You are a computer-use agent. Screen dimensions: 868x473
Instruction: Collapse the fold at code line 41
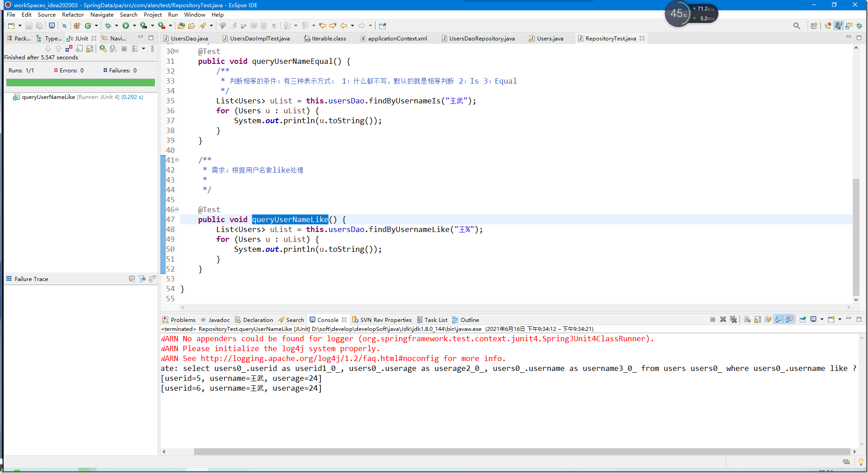[x=177, y=160]
